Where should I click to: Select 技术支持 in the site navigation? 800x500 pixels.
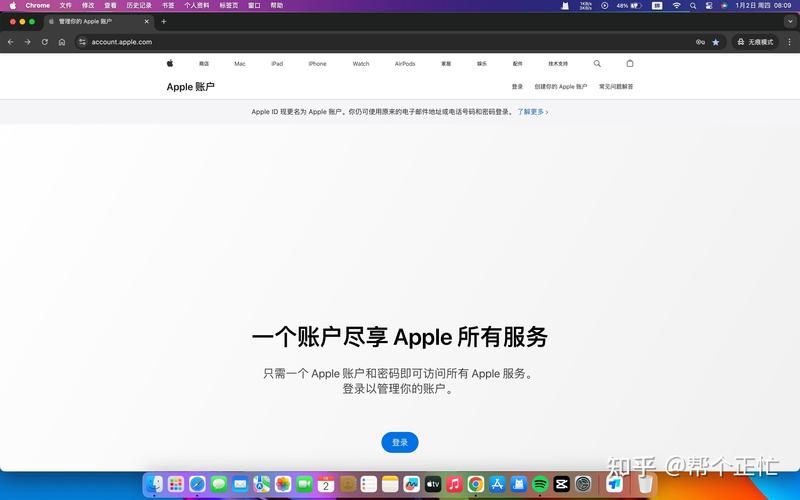[558, 64]
